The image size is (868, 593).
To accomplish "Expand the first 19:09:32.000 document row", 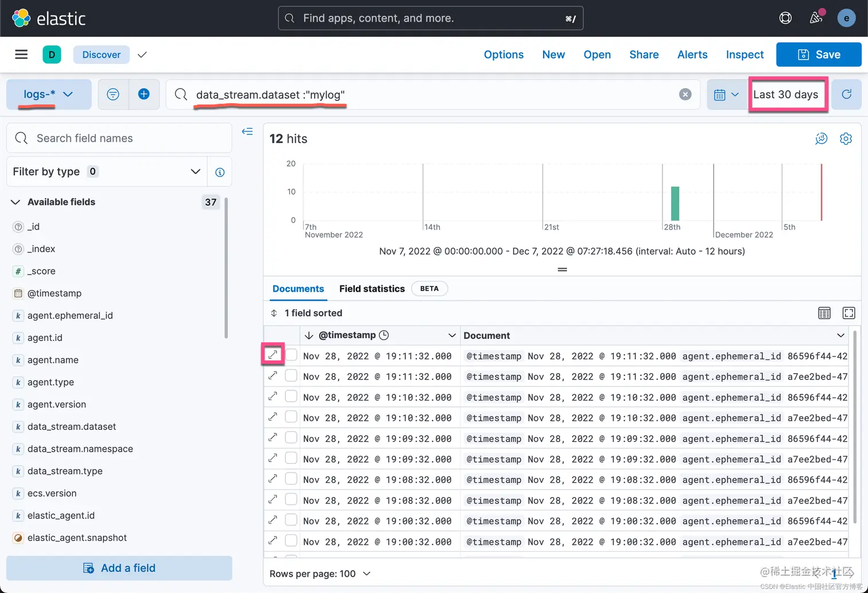I will click(273, 437).
